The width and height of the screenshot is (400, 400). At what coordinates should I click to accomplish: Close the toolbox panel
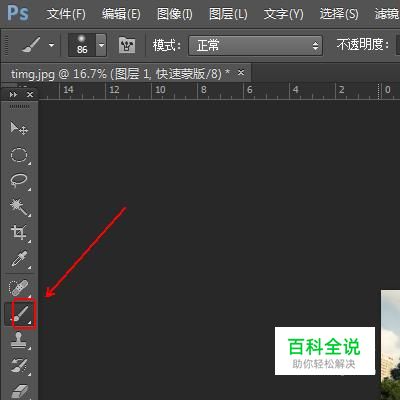tap(30, 95)
